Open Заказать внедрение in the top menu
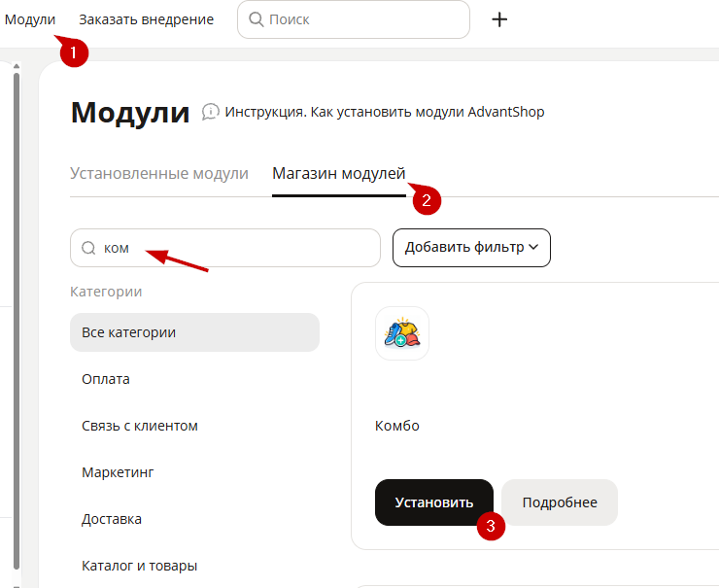 point(147,19)
